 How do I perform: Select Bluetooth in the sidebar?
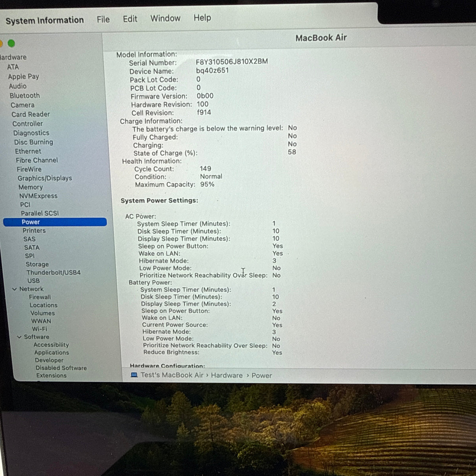(25, 96)
